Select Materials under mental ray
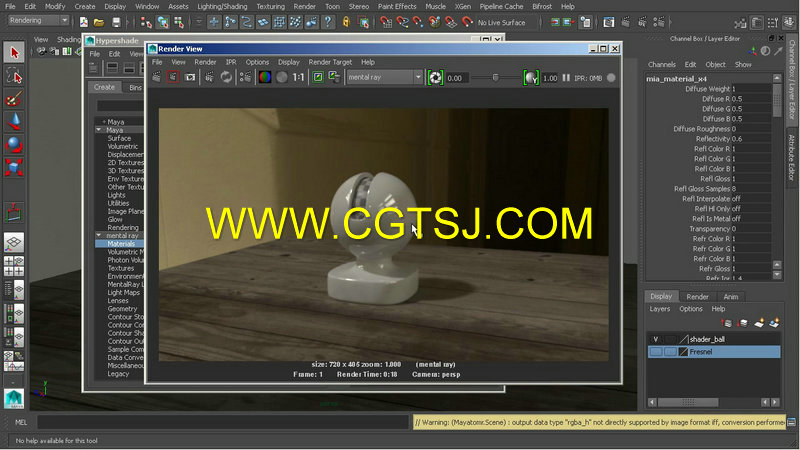This screenshot has width=800, height=450. (121, 244)
